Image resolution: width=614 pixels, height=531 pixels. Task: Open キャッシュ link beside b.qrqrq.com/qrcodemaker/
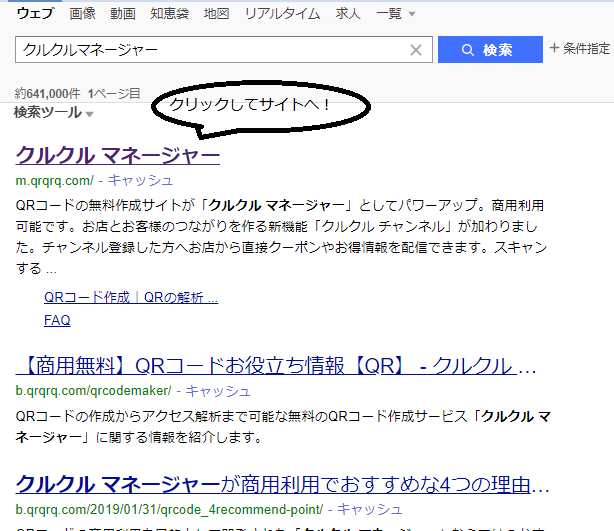pos(218,391)
